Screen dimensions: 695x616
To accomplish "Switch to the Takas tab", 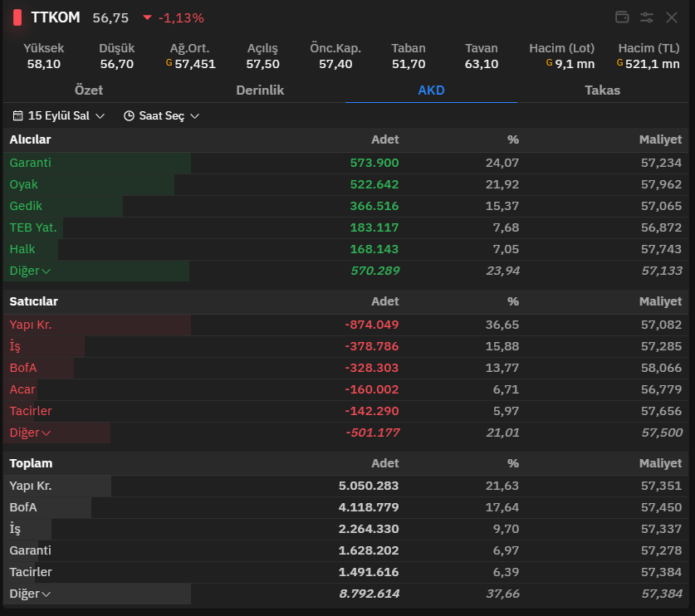I will [602, 90].
